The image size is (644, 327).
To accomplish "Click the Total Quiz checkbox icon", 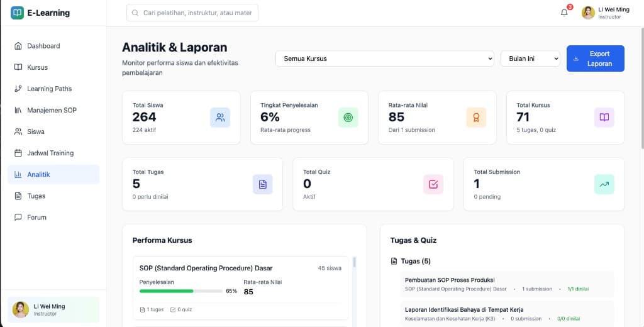I will click(433, 184).
